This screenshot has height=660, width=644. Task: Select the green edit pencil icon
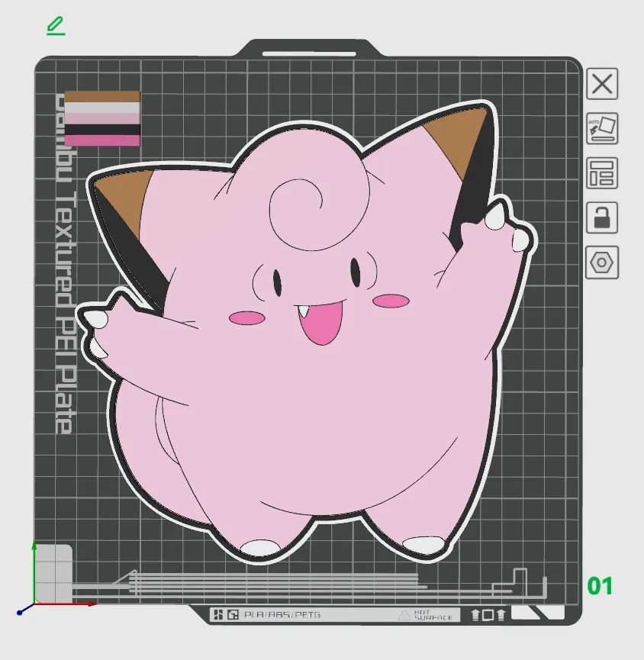point(54,25)
